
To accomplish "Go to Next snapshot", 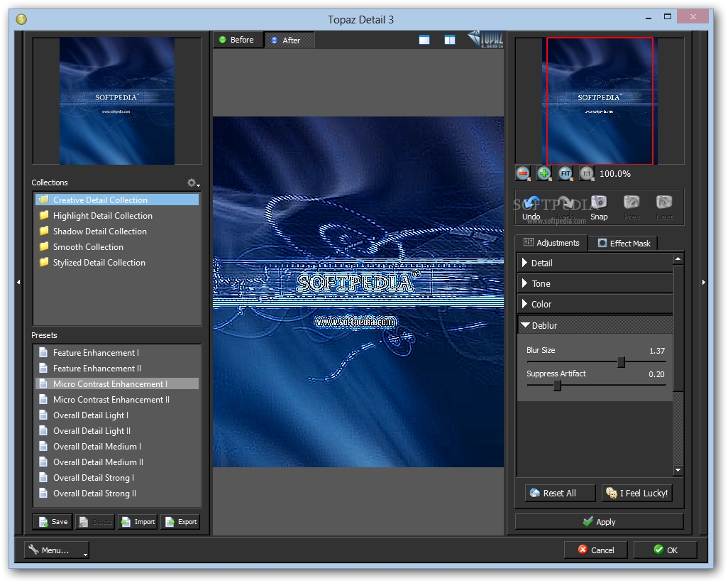I will (x=664, y=207).
